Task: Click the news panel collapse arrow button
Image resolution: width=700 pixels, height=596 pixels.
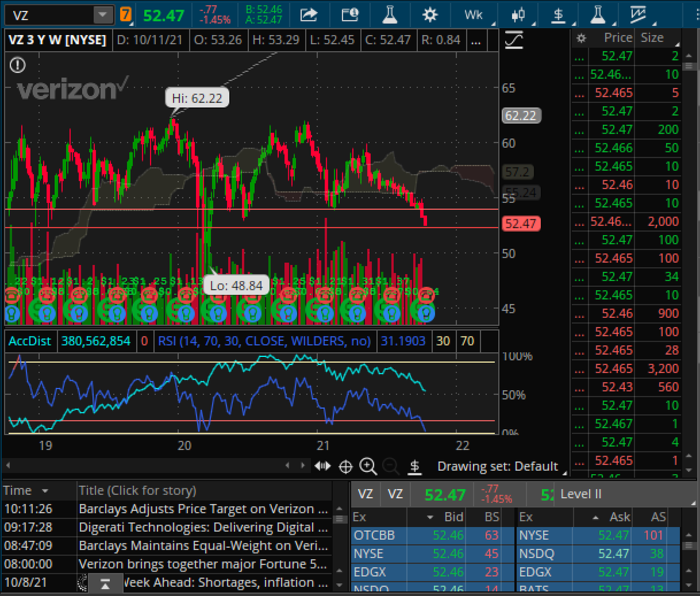Action: click(105, 583)
